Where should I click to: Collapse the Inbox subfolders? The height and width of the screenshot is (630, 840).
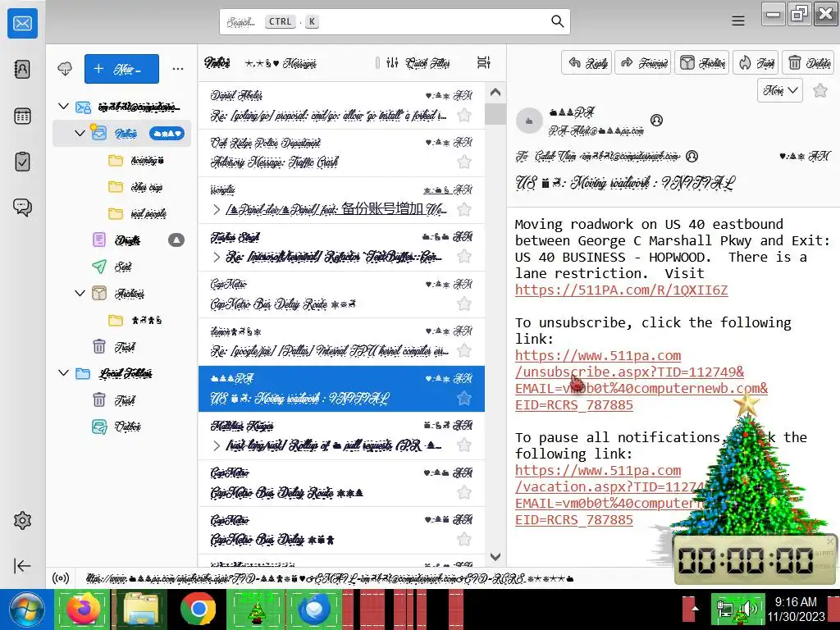coord(80,133)
